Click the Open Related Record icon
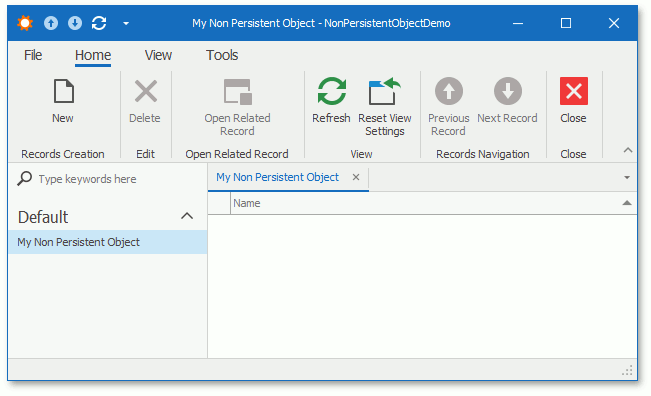 pyautogui.click(x=238, y=91)
